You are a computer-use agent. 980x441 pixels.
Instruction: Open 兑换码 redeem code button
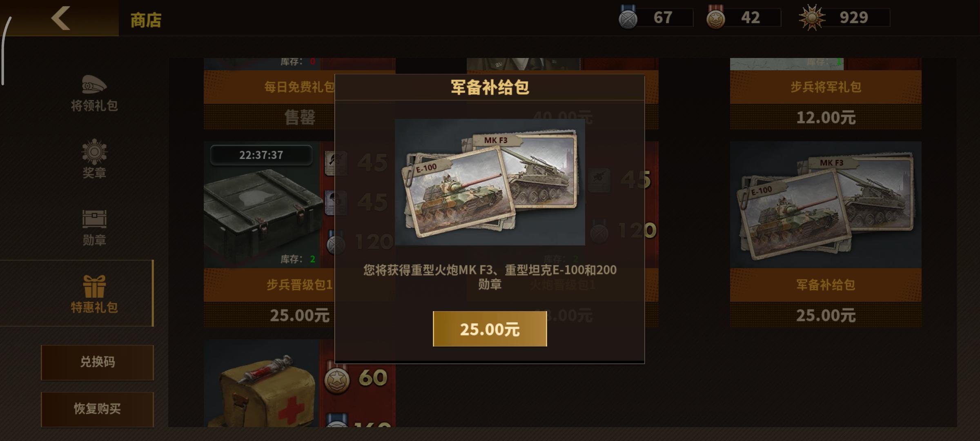[97, 363]
